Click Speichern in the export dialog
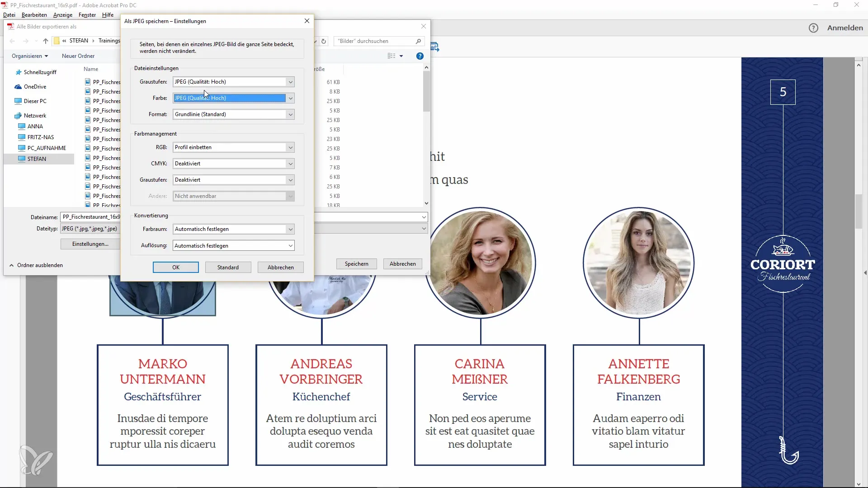This screenshot has width=868, height=488. click(357, 264)
